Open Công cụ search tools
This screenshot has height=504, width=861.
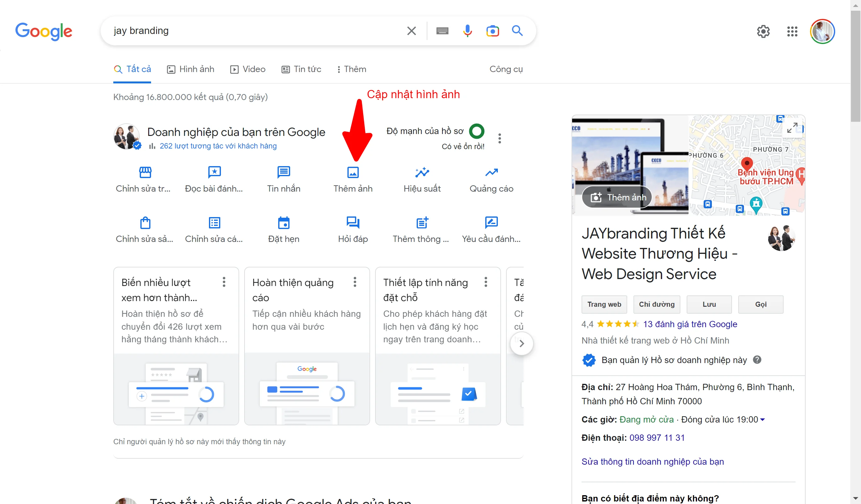pyautogui.click(x=506, y=69)
